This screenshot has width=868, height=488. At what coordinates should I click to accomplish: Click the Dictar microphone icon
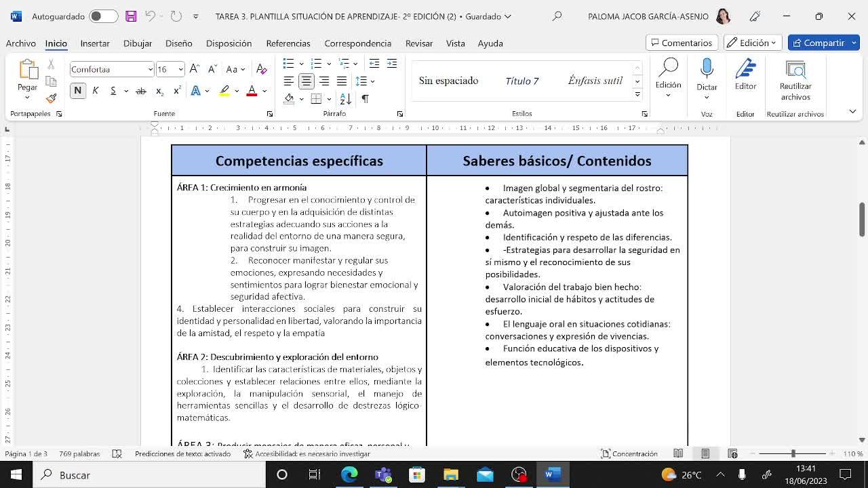[x=707, y=68]
